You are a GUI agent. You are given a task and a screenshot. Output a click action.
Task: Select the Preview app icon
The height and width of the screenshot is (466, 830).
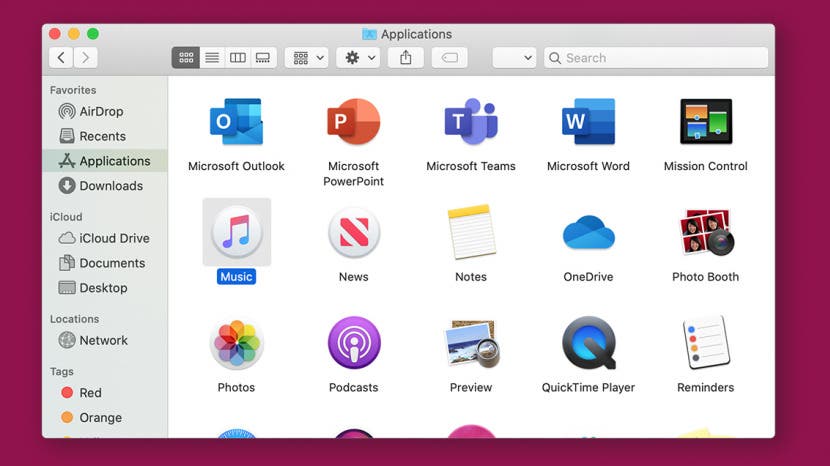coord(471,343)
